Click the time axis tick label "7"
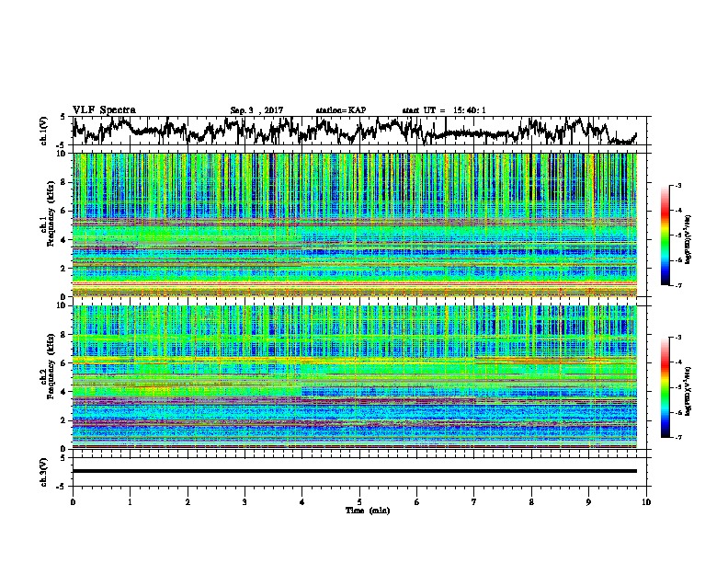The image size is (728, 563). (474, 502)
